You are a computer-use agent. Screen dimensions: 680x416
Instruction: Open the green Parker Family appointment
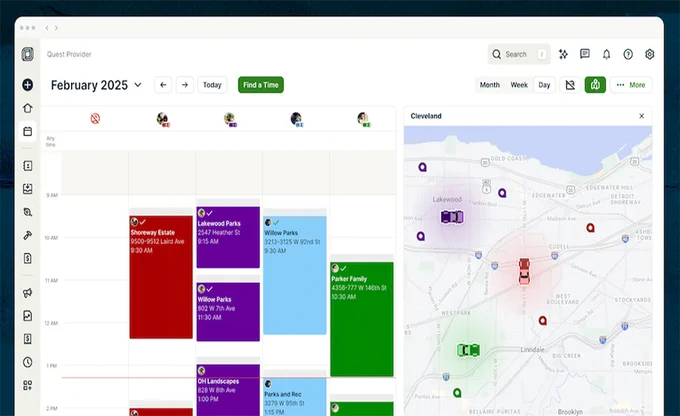coord(362,319)
